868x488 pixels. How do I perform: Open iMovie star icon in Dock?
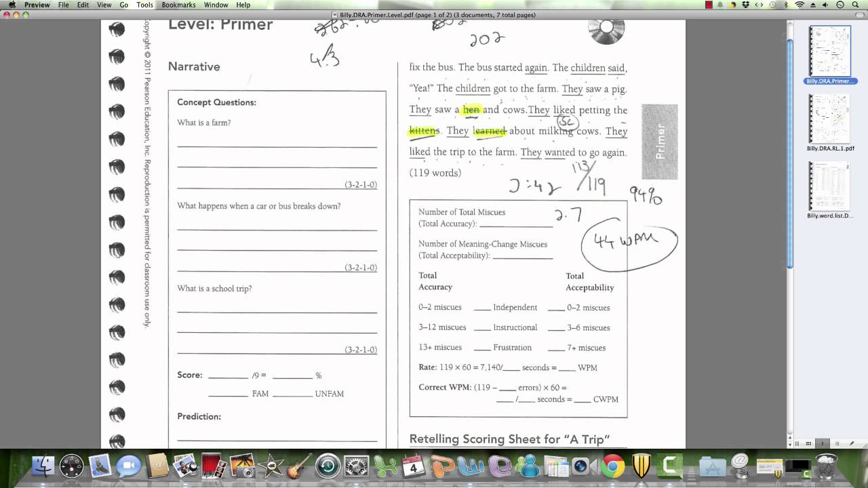coord(273,466)
